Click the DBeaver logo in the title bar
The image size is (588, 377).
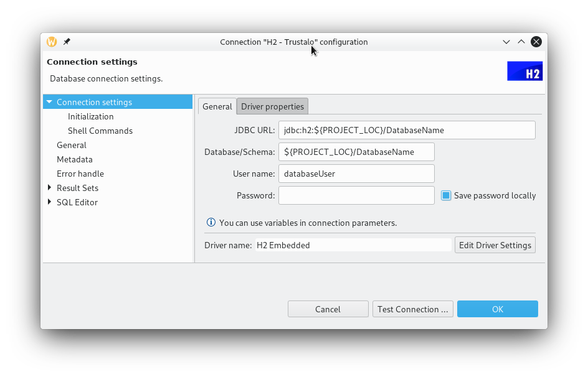point(51,42)
